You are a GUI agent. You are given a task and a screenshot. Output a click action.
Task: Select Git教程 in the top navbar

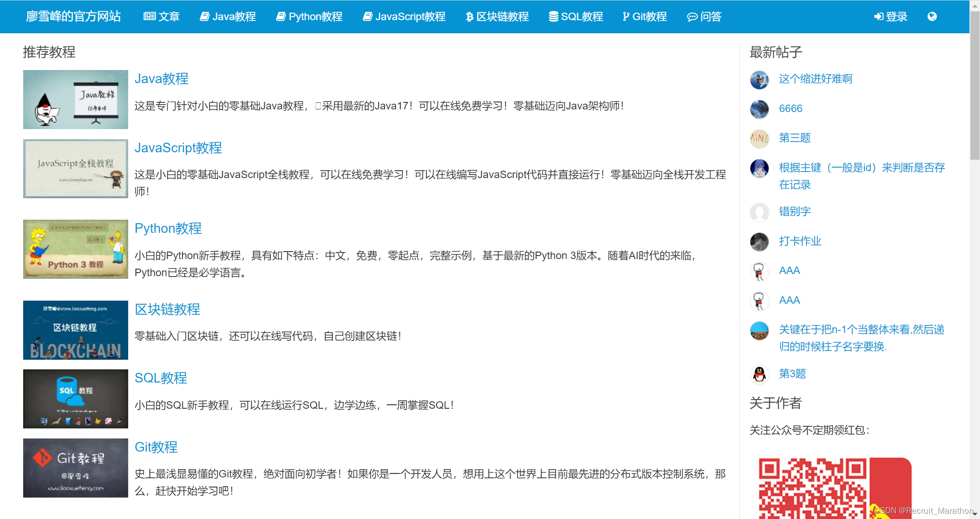(x=644, y=17)
